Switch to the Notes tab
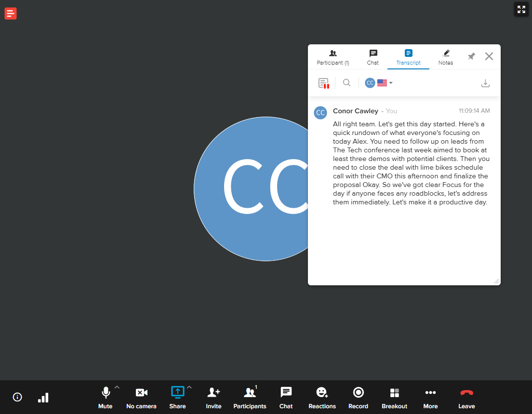 pos(445,57)
